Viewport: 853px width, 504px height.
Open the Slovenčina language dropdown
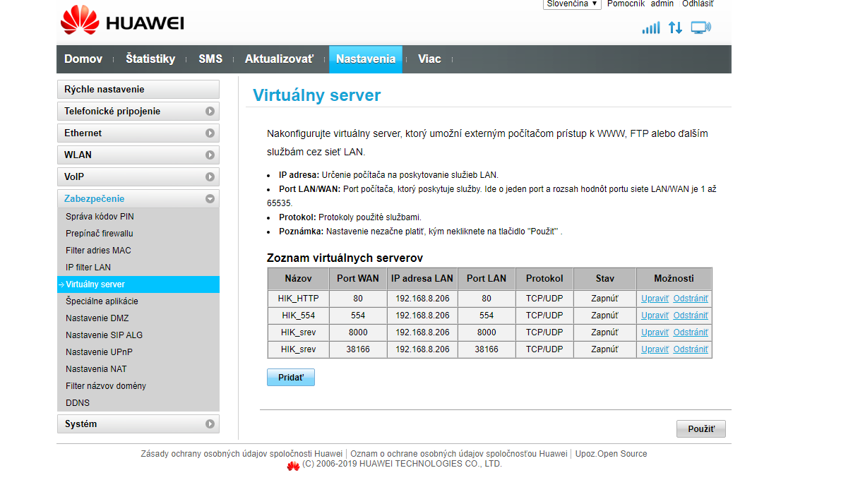572,4
